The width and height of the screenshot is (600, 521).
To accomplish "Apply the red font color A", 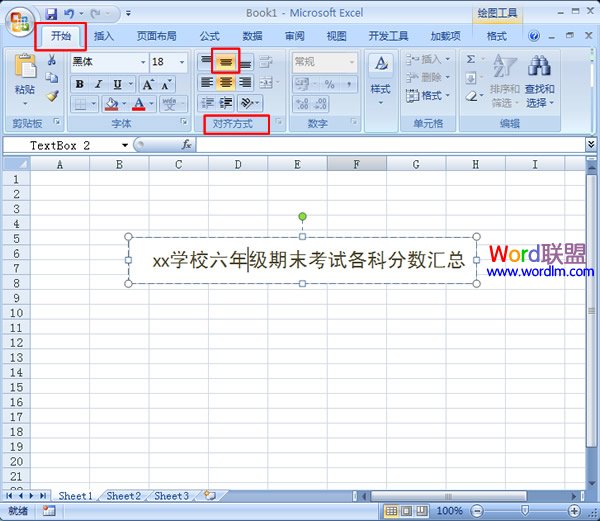I will [x=139, y=104].
